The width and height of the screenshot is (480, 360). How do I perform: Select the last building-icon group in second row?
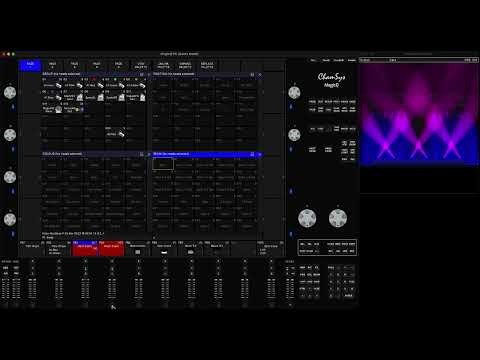136,97
